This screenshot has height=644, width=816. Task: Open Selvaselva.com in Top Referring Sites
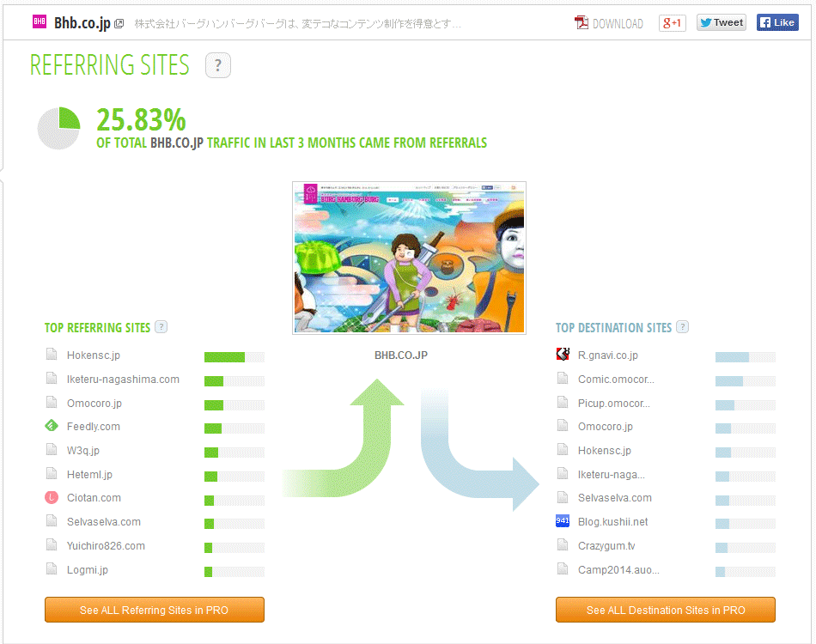point(104,522)
